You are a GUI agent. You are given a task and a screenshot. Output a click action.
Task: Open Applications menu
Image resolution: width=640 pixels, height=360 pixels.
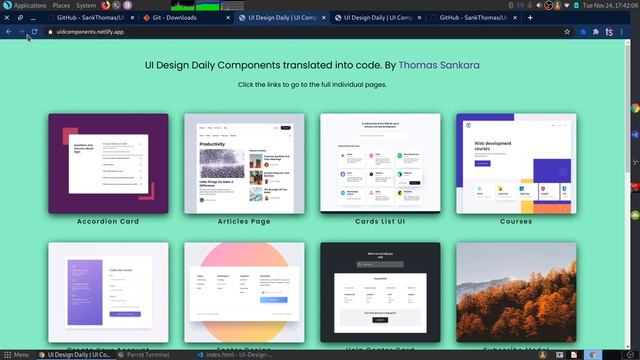tap(30, 5)
